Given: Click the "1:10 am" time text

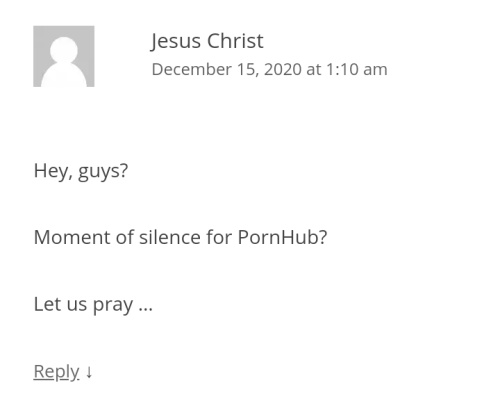Looking at the screenshot, I should [357, 70].
